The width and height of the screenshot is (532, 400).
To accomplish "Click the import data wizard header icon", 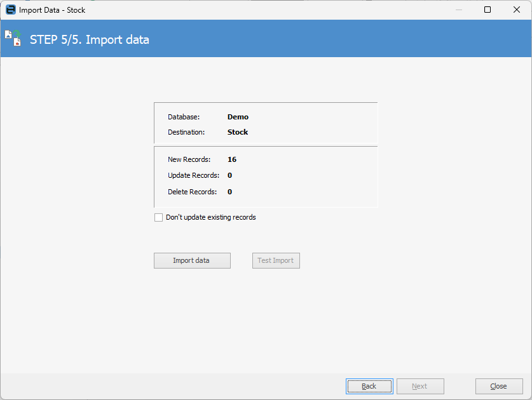I will click(x=13, y=39).
